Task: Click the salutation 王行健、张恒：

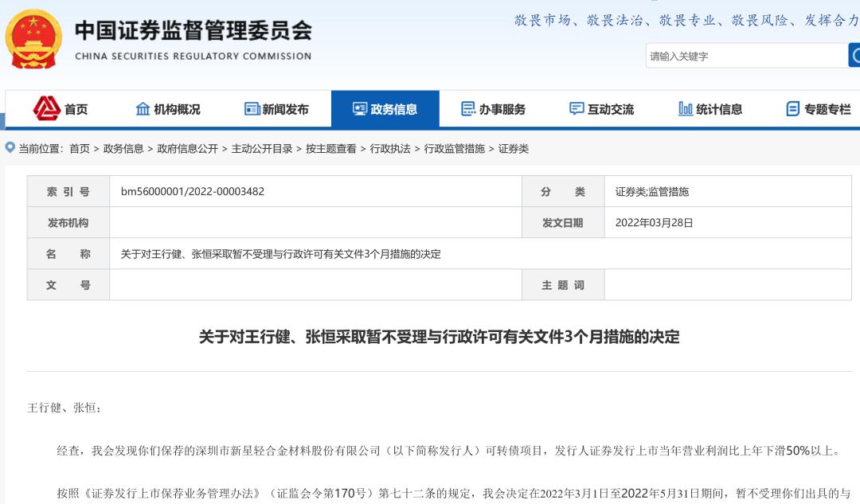Action: 64,408
